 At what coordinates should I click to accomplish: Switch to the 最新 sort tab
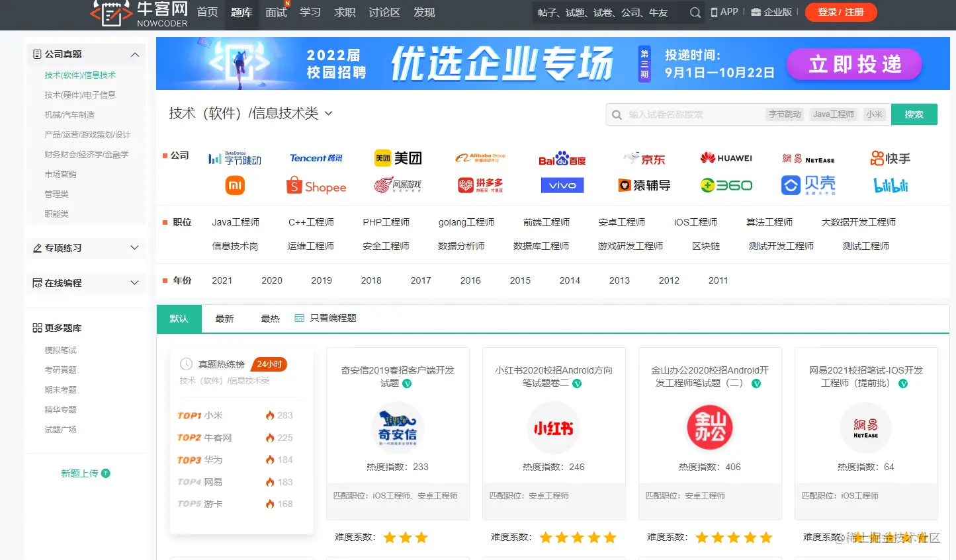tap(224, 319)
